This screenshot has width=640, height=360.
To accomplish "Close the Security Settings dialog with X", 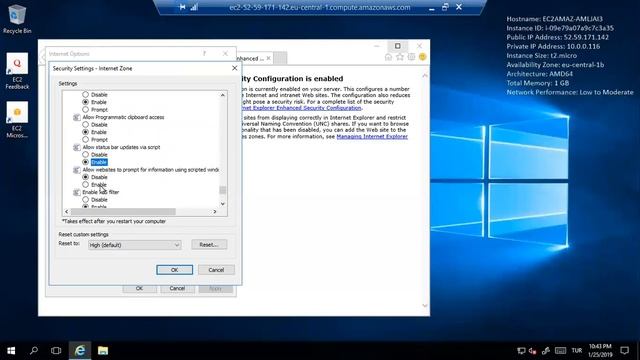I will click(x=234, y=68).
